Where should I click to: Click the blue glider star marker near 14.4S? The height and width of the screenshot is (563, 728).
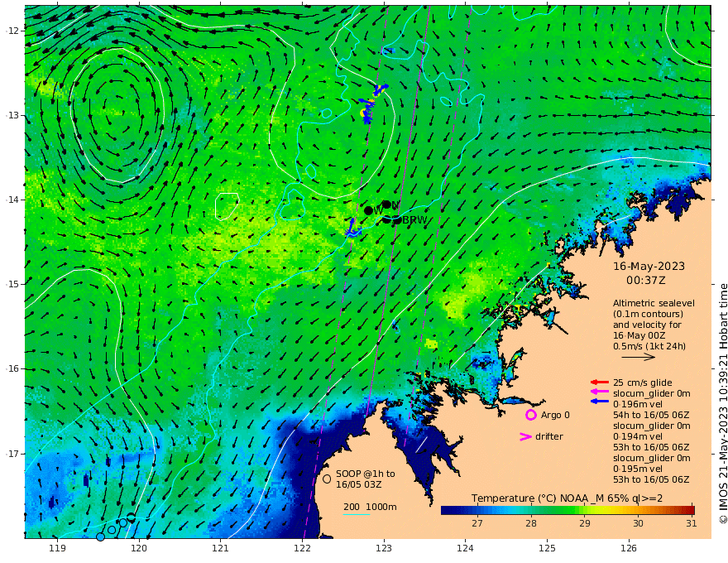tap(353, 231)
